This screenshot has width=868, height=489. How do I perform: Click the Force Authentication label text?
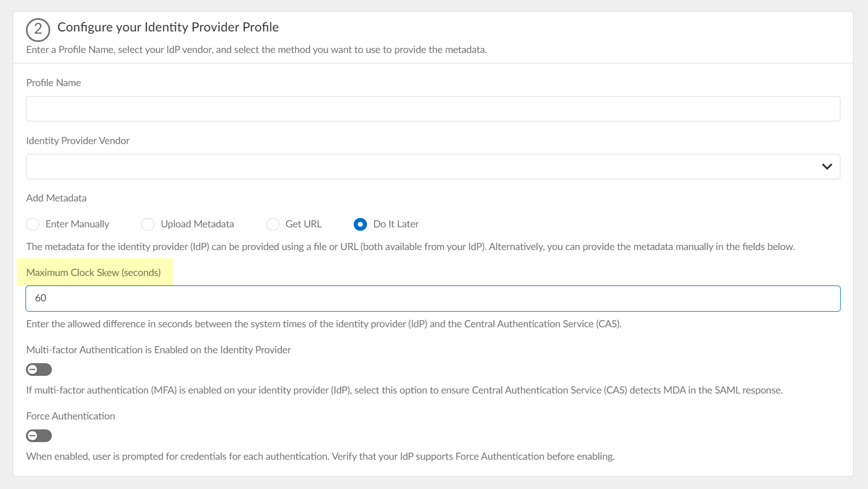pyautogui.click(x=71, y=416)
